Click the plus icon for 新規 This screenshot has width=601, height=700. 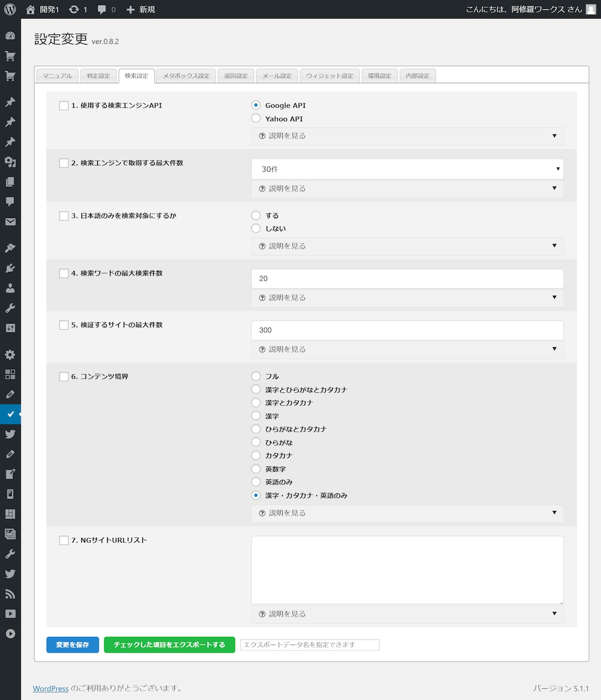pyautogui.click(x=130, y=10)
